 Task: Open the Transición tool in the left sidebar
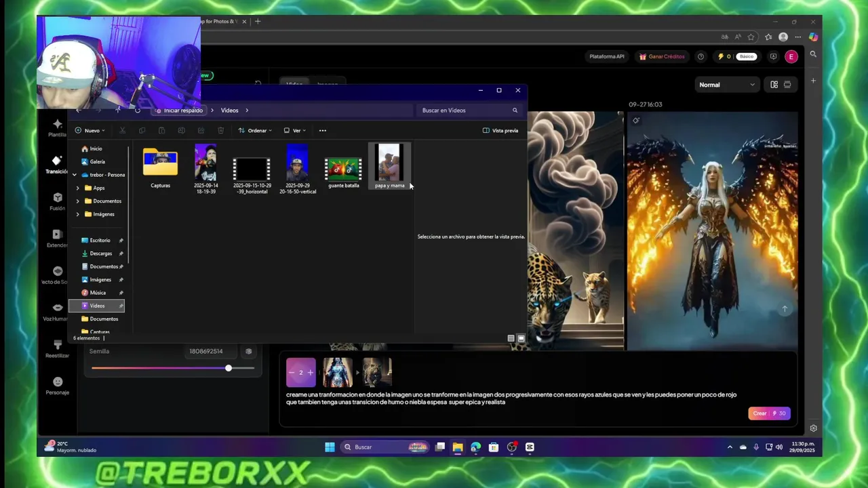point(57,165)
